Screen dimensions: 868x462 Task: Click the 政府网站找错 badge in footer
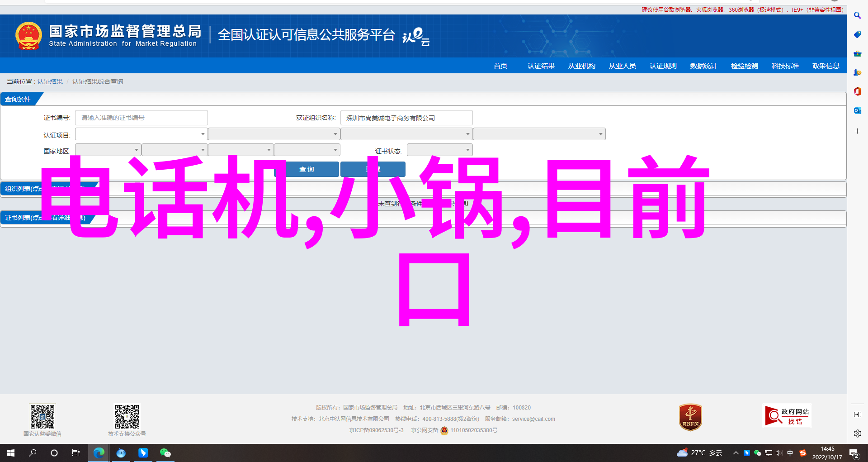click(x=787, y=416)
